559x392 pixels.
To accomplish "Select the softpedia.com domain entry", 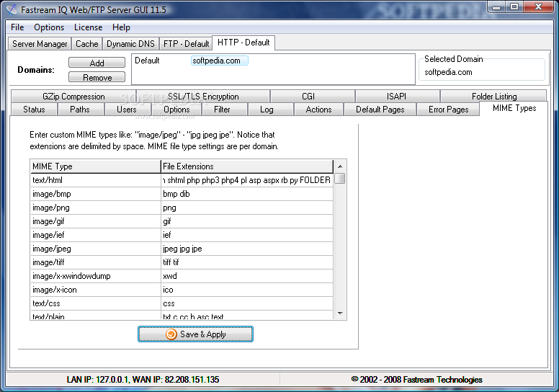I will tap(219, 61).
